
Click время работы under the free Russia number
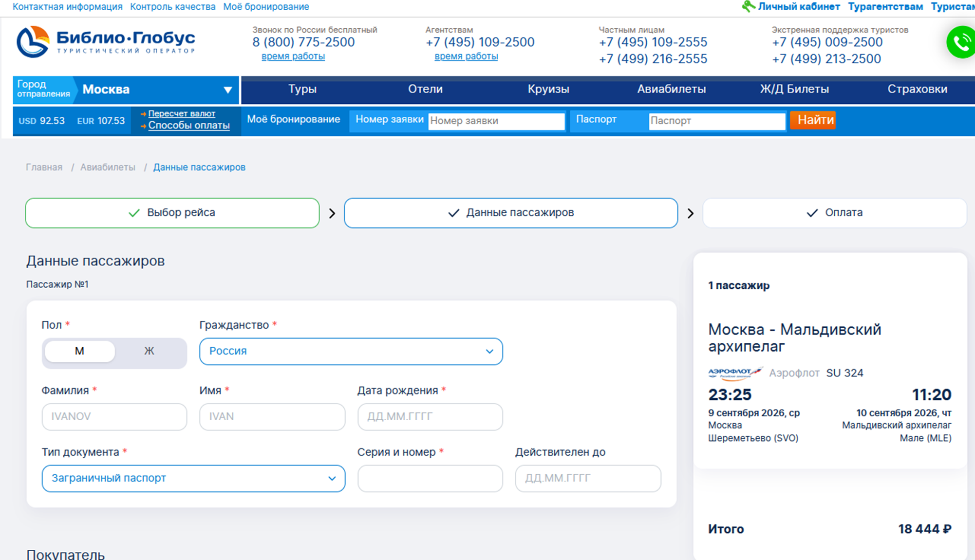point(293,56)
